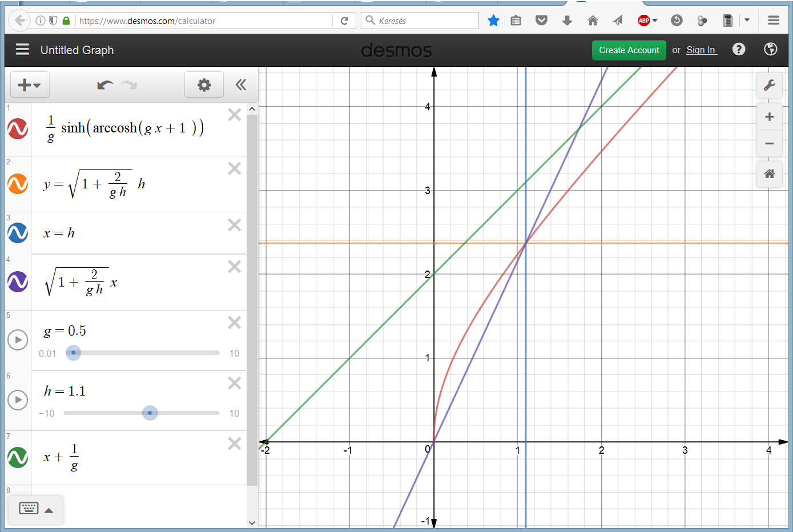Image resolution: width=793 pixels, height=532 pixels.
Task: Open Desmos help question mark
Action: pos(739,50)
